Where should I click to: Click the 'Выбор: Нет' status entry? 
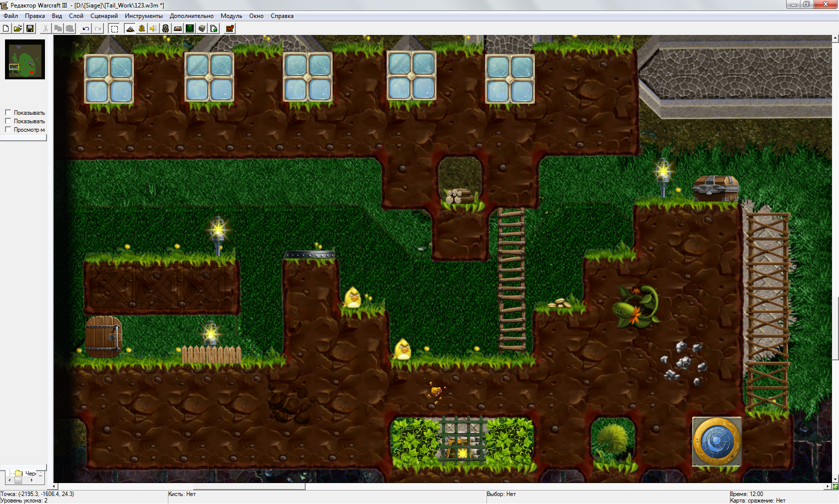tap(501, 494)
